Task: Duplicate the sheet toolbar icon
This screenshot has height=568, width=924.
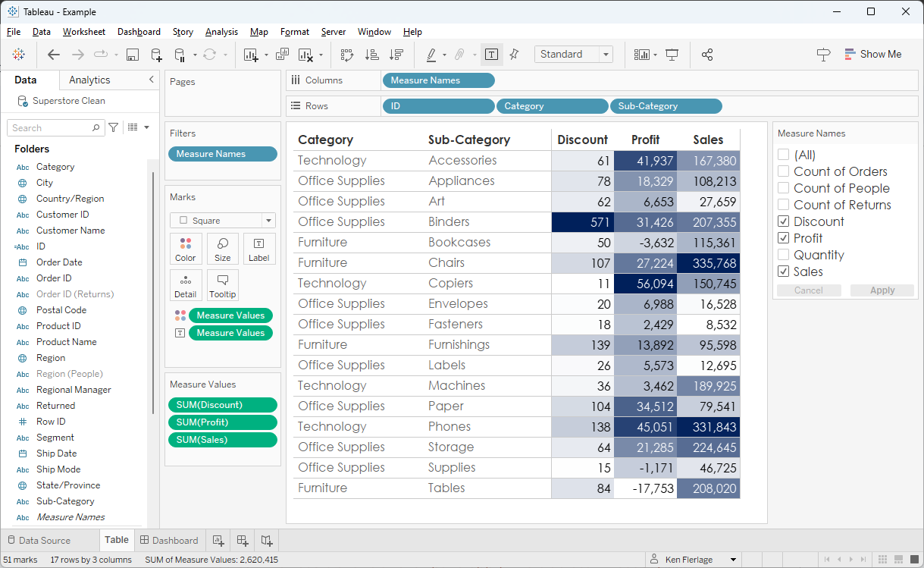Action: [x=282, y=55]
